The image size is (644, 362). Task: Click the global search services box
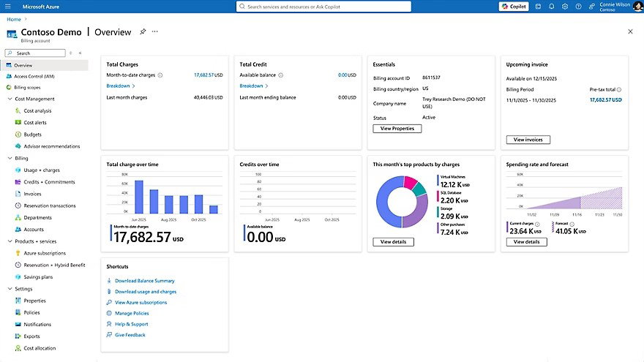pyautogui.click(x=323, y=7)
